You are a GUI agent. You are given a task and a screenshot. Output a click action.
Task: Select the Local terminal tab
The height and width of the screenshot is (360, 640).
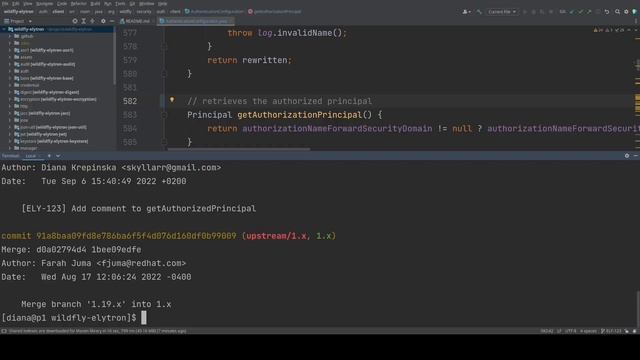coord(33,156)
